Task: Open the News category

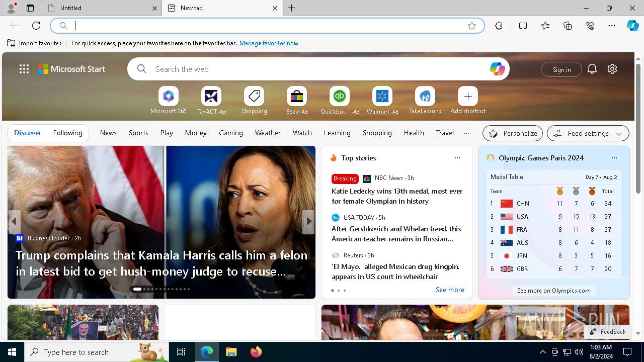Action: 108,133
